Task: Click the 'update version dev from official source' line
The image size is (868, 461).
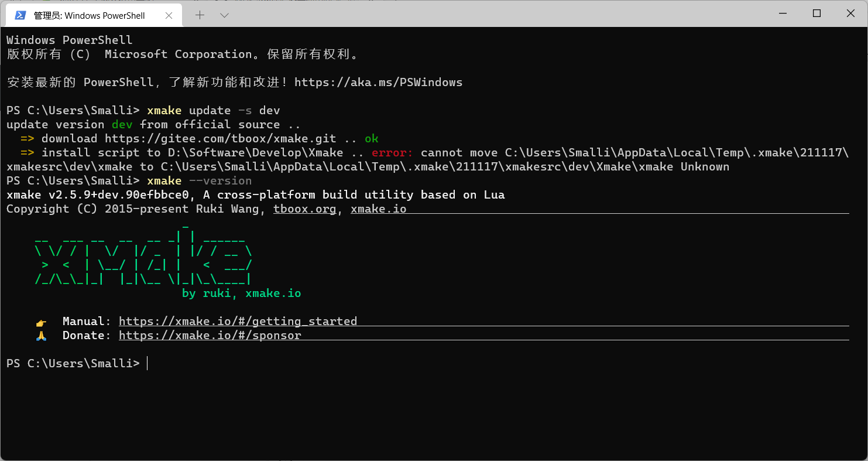Action: [x=153, y=125]
